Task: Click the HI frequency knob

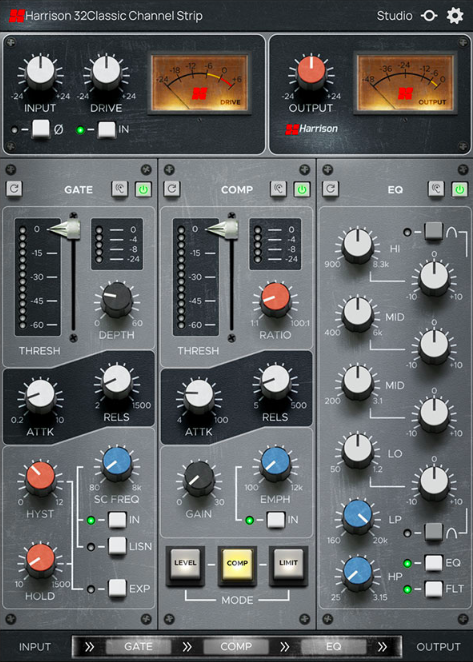Action: tap(358, 246)
